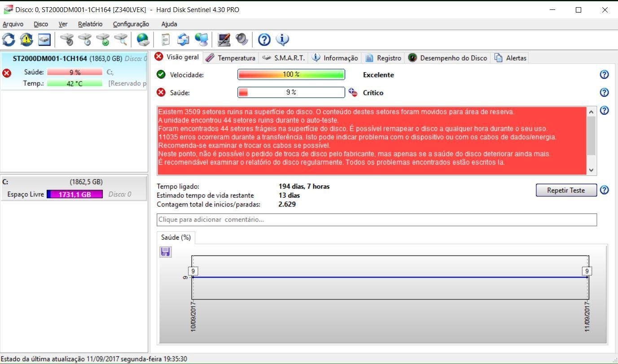Click the network computer globe icon
The image size is (618, 364).
coord(202,40)
